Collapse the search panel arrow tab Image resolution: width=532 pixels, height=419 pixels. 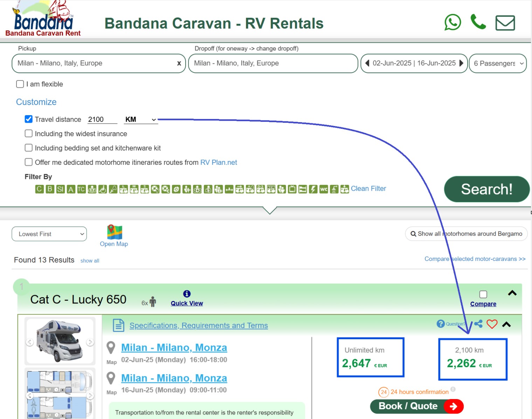(270, 210)
